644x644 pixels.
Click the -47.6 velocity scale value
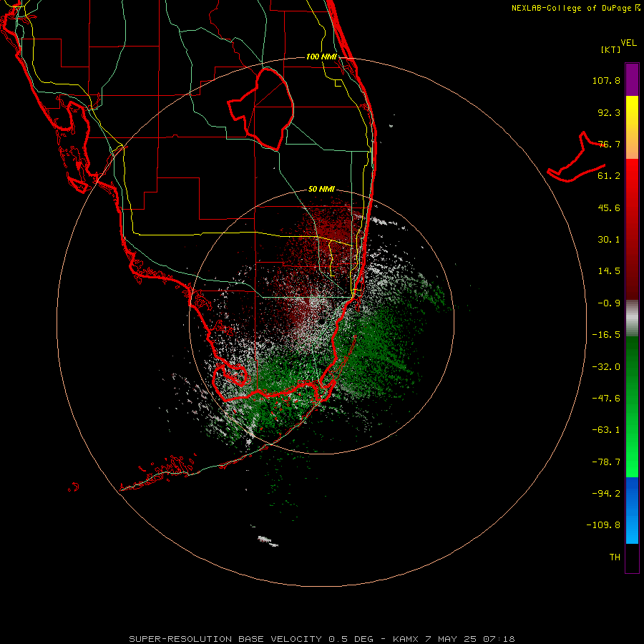click(606, 399)
